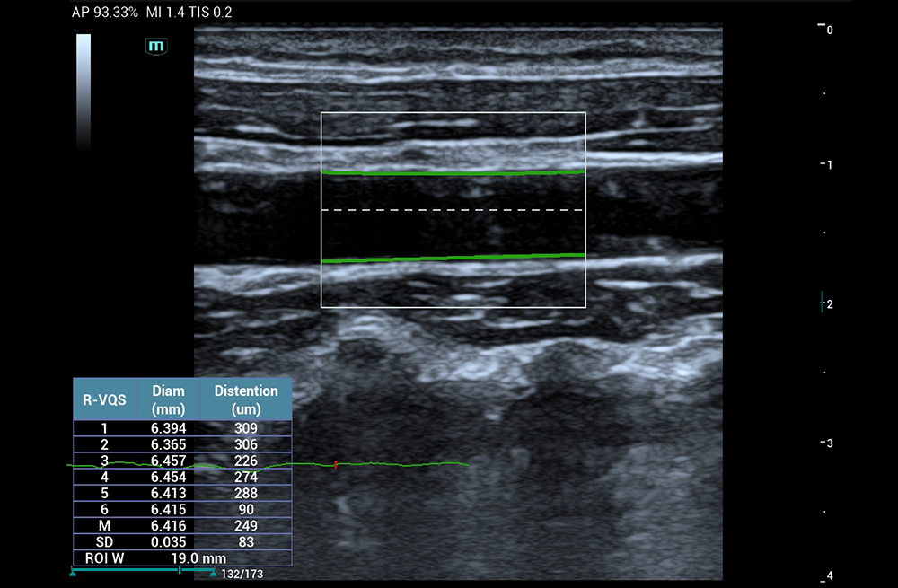Select measurement row 6 with distention 90
Viewport: 898px width, 588px height.
click(x=245, y=509)
